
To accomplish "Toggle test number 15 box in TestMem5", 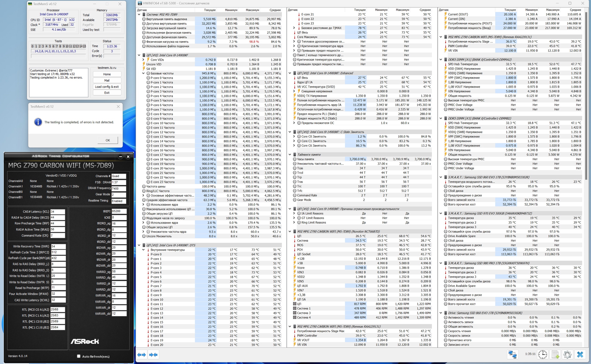I will pyautogui.click(x=84, y=46).
